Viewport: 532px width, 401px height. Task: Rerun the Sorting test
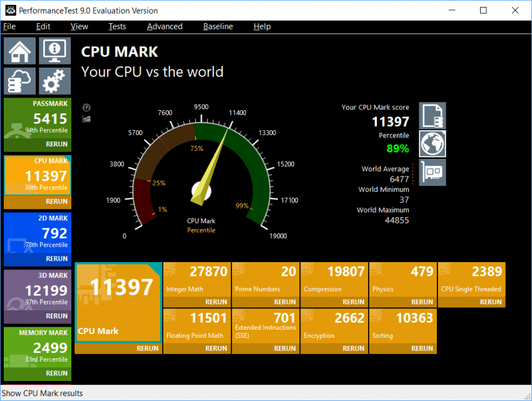click(402, 348)
